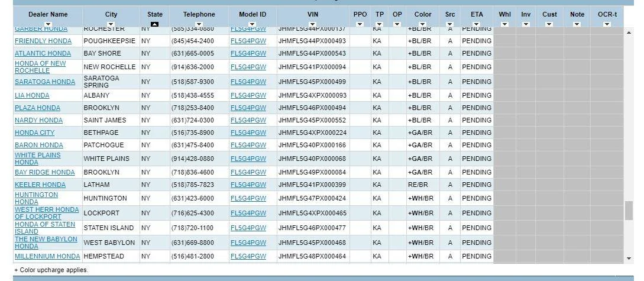Open the Color column filter dropdown
This screenshot has height=281, width=644.
pos(423,24)
